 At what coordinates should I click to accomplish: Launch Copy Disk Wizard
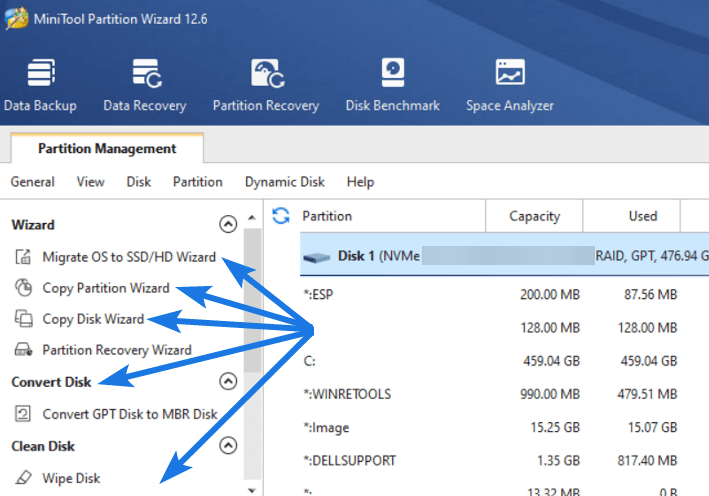click(93, 319)
